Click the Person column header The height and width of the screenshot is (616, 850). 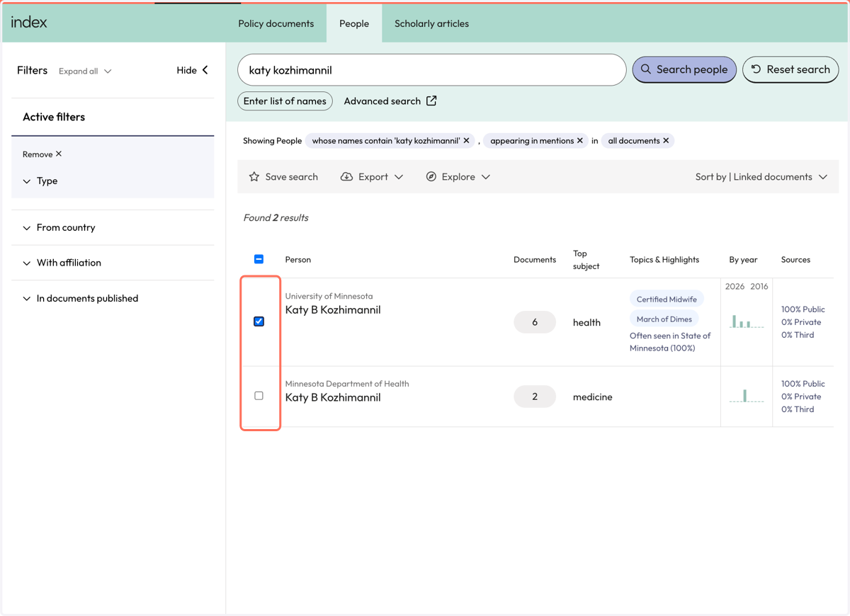click(x=298, y=260)
